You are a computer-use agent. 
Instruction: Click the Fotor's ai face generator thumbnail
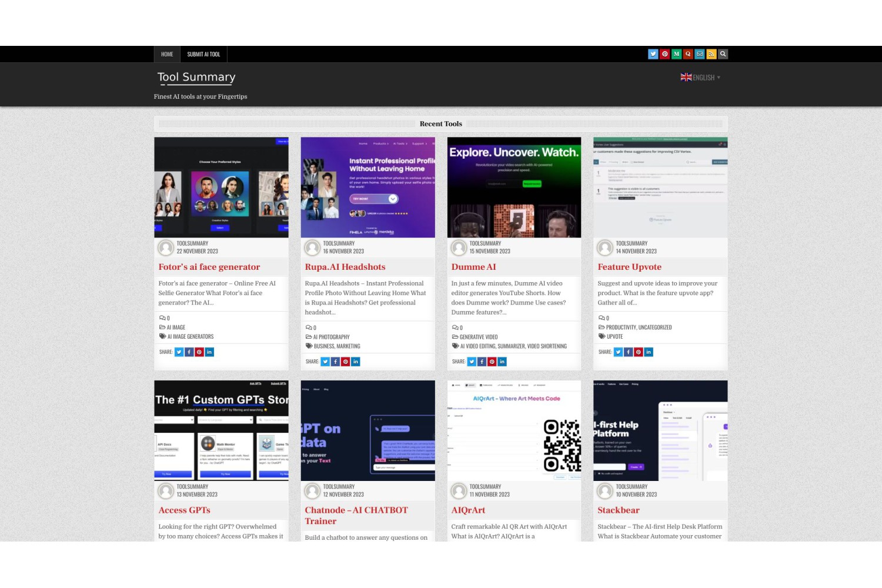coord(221,188)
